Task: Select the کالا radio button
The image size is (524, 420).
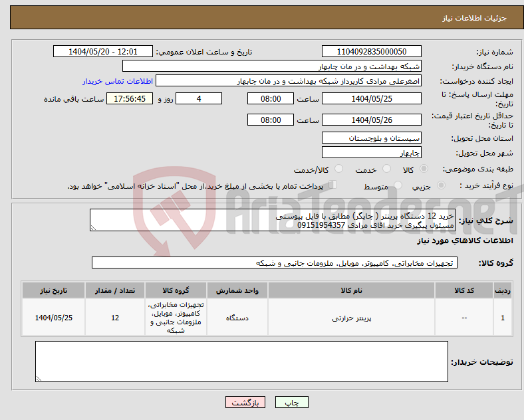Action: [x=424, y=169]
